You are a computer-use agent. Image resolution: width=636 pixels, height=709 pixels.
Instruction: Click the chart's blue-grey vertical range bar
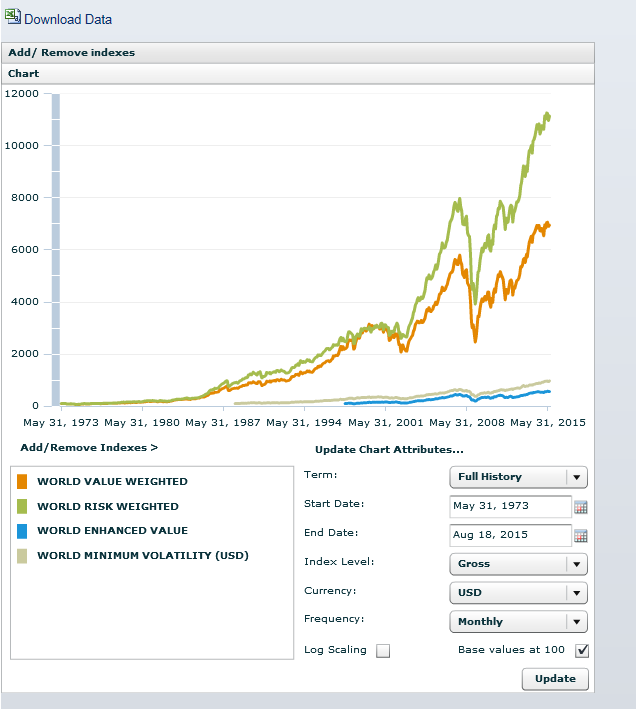click(x=56, y=250)
